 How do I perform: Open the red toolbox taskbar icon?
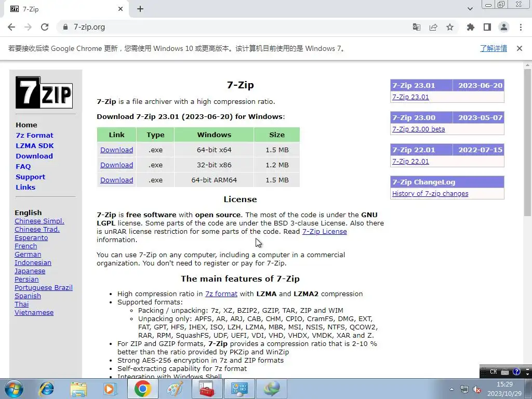(207, 389)
